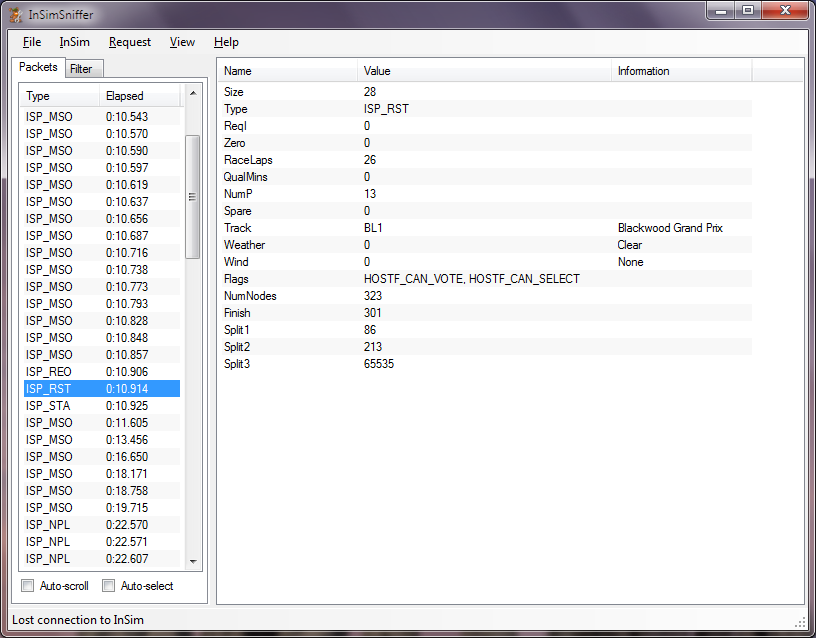Select the ISP_MSO packet at 0:10.716
Viewport: 816px width, 638px height.
coord(102,253)
